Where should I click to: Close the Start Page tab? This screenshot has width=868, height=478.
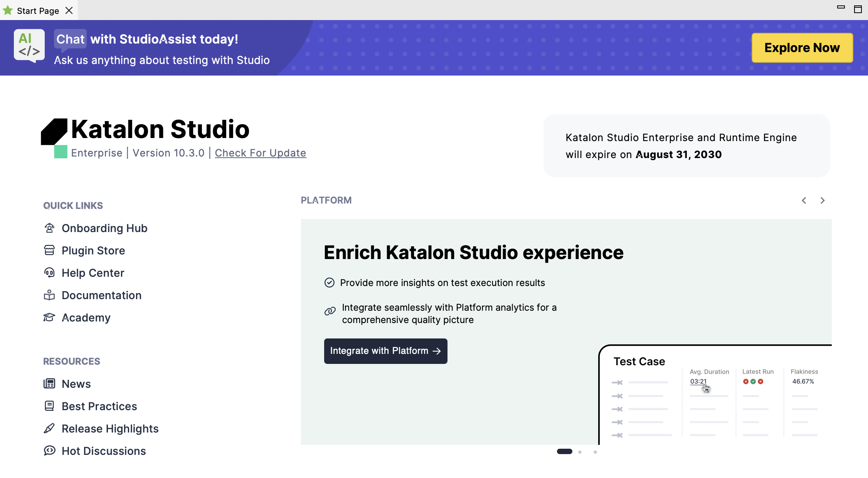[69, 10]
